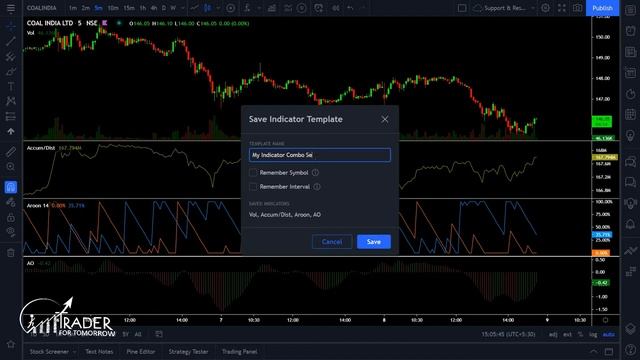This screenshot has width=640, height=360.
Task: Click the go to date icon
Action: [x=159, y=334]
